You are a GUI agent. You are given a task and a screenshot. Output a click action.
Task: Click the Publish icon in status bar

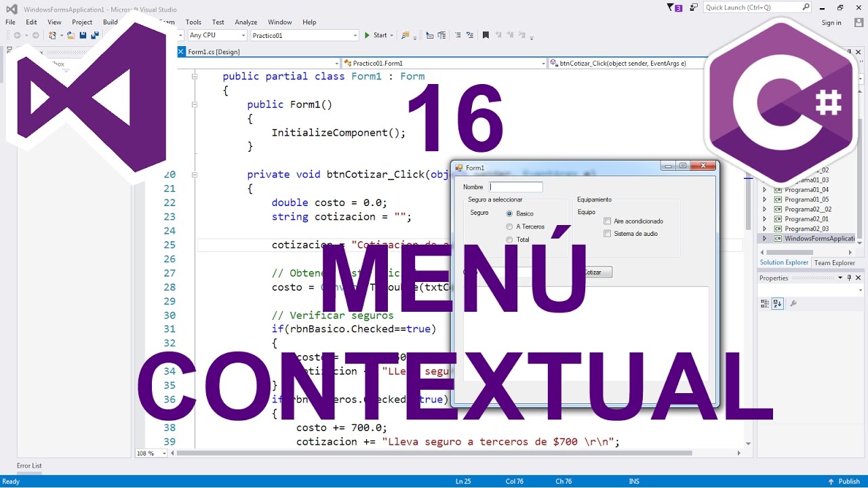pyautogui.click(x=831, y=481)
